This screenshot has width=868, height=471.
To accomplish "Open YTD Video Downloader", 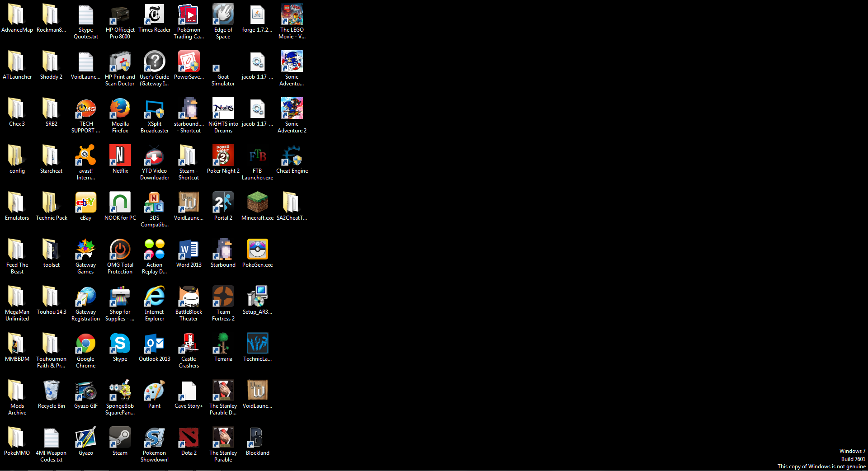I will point(155,156).
